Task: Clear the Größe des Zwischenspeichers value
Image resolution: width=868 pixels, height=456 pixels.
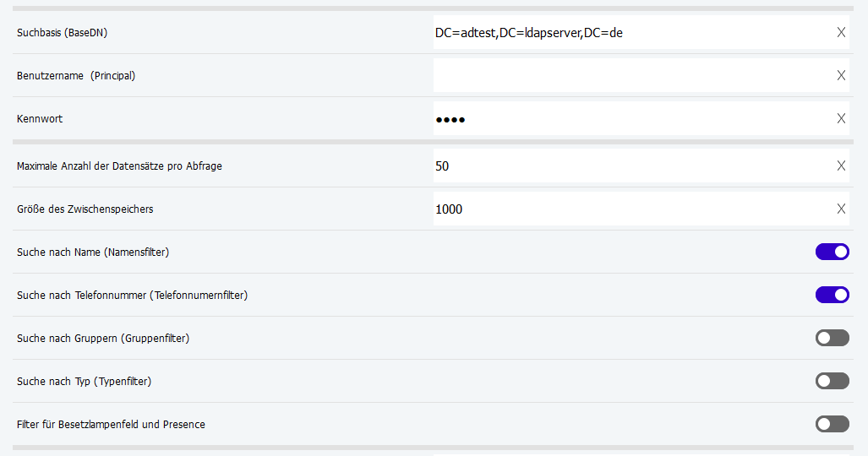Action: click(841, 209)
